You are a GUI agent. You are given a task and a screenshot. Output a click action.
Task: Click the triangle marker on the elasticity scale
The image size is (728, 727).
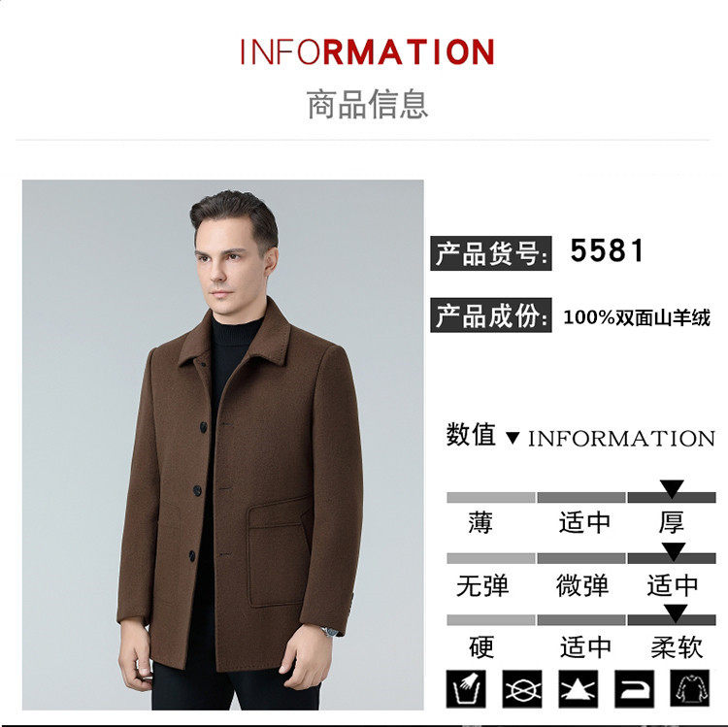[674, 552]
